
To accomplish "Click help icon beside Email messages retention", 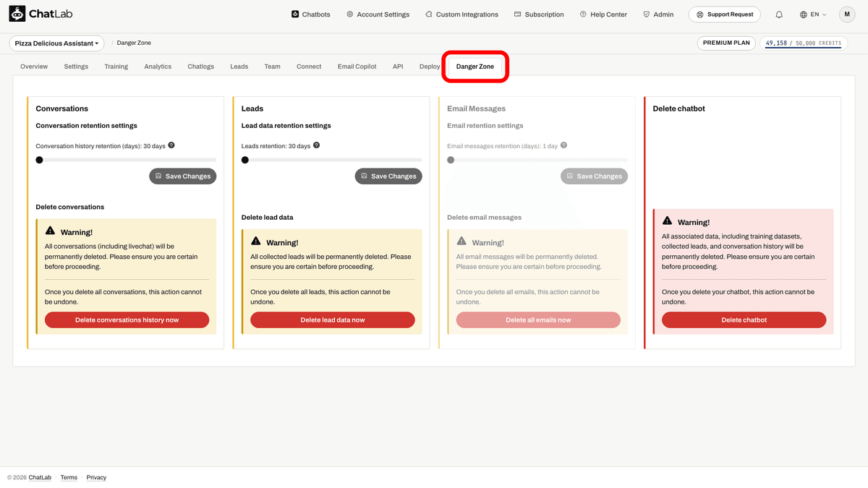I will coord(564,145).
